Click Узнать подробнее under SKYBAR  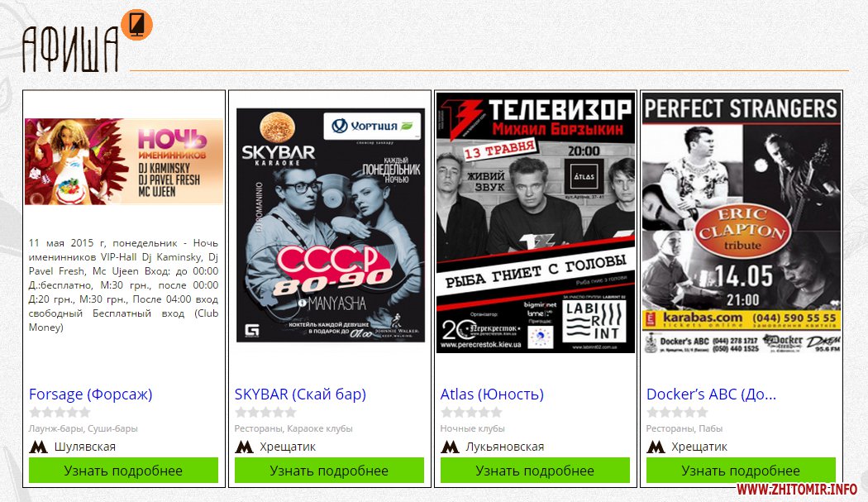pyautogui.click(x=329, y=471)
